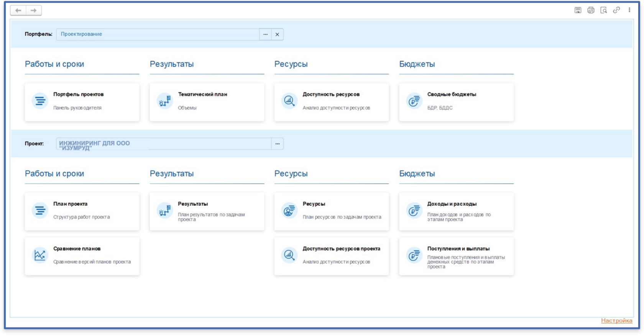644x336 pixels.
Task: Open Доходы и расходы card title
Action: coord(452,204)
